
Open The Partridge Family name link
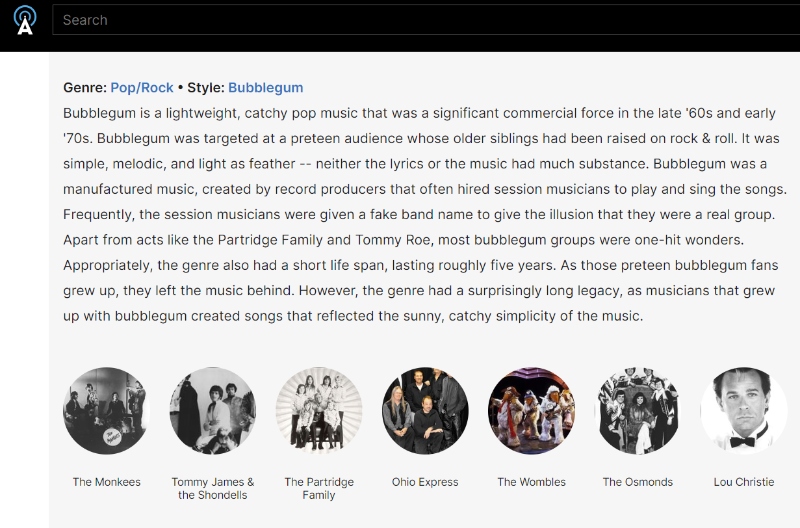coord(319,488)
